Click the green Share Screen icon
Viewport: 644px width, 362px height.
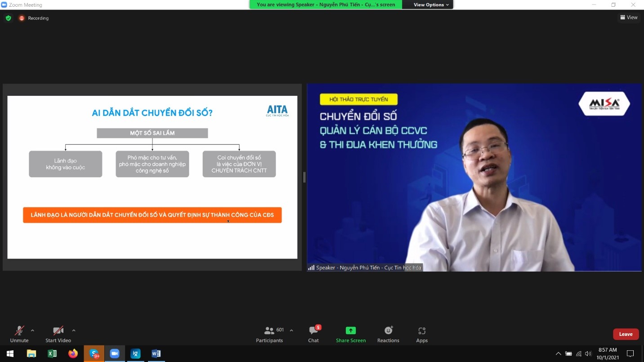[351, 331]
